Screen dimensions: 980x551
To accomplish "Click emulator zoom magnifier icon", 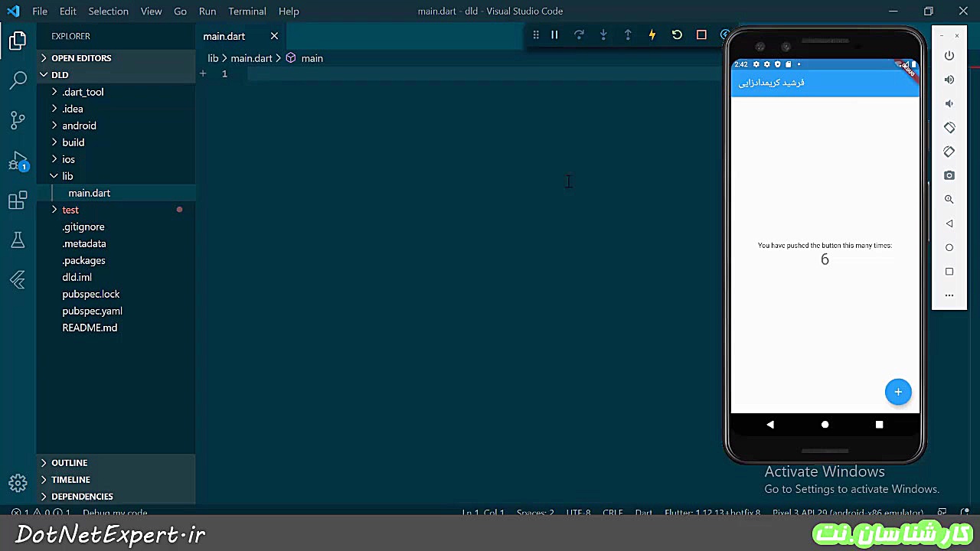I will [949, 199].
